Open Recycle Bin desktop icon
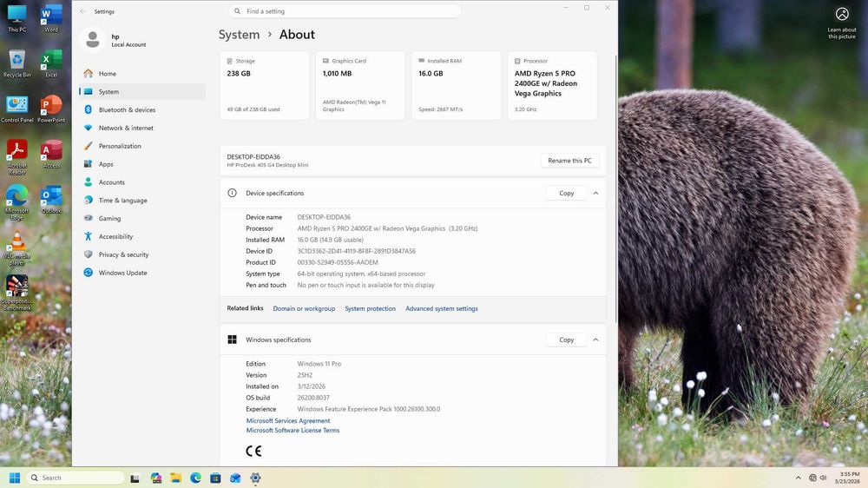This screenshot has height=488, width=868. (x=16, y=63)
